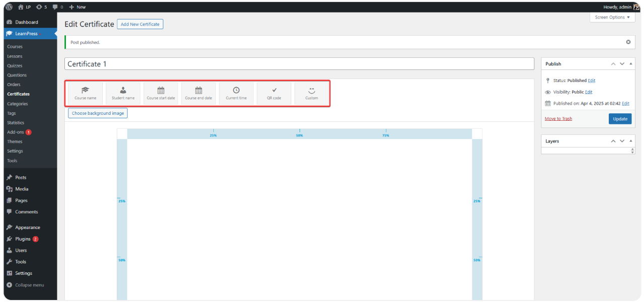Viewport: 644px width, 302px height.
Task: Collapse the Layers panel with arrow toggle
Action: 631,141
